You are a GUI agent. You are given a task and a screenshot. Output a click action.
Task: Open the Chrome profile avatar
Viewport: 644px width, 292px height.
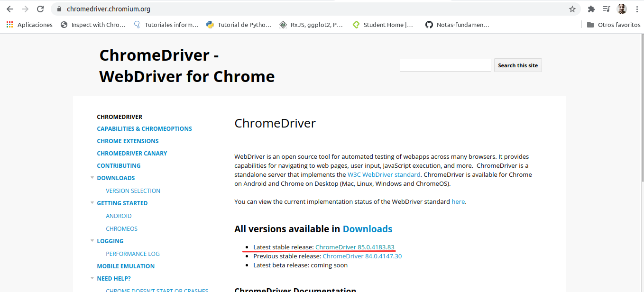pyautogui.click(x=622, y=9)
